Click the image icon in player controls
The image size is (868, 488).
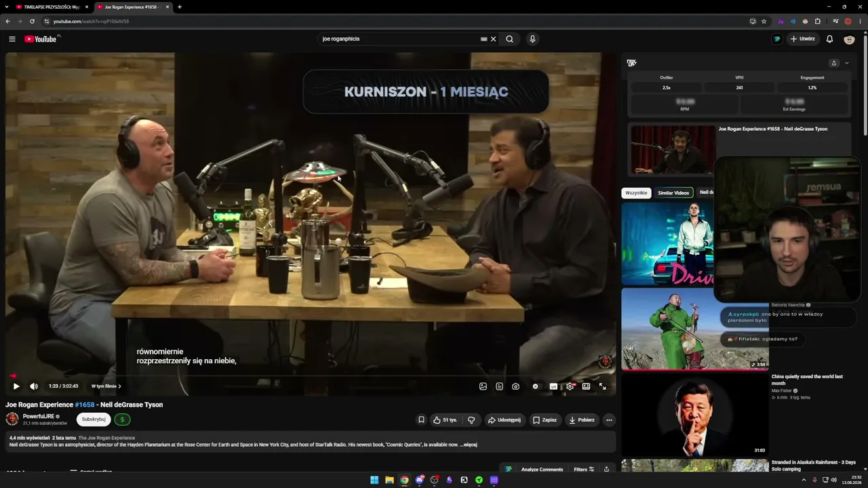point(483,386)
